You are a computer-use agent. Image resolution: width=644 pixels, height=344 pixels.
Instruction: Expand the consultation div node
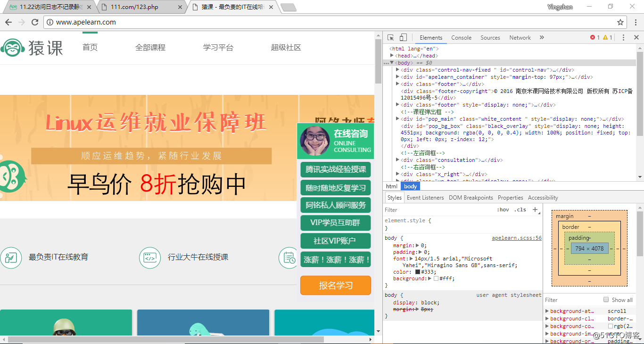click(x=397, y=160)
